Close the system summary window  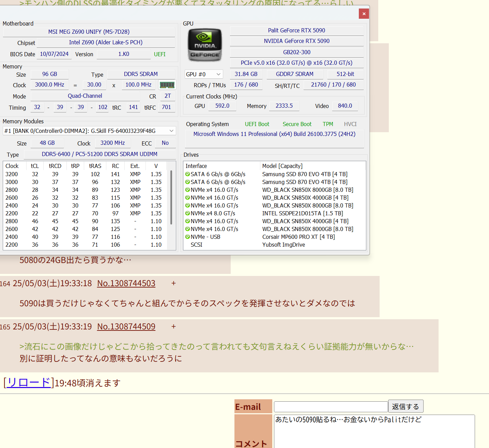point(364,14)
